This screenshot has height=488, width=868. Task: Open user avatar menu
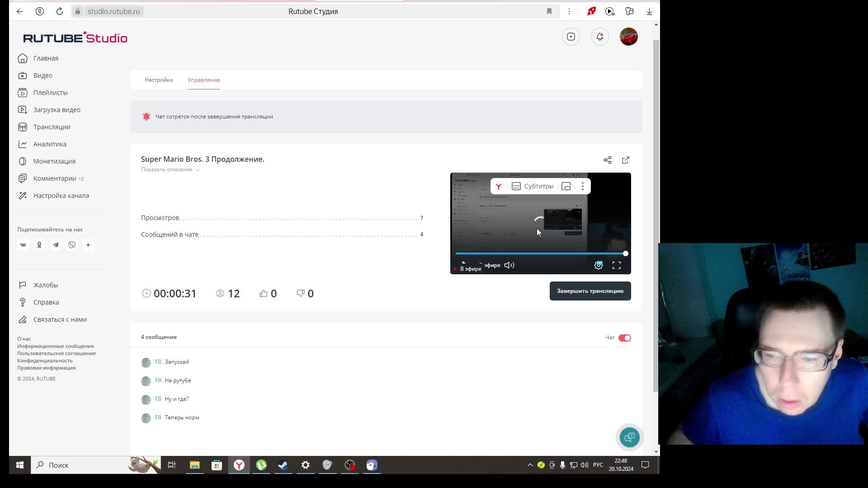[x=628, y=37]
